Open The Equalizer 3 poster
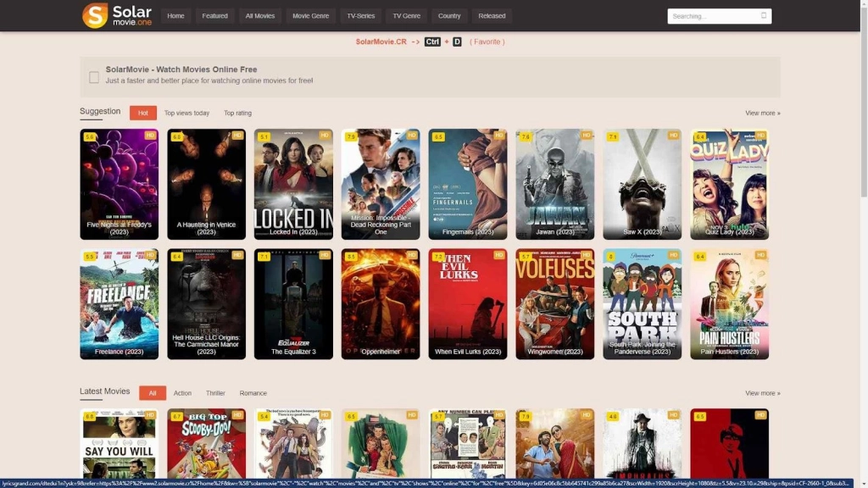The image size is (868, 488). [x=293, y=304]
